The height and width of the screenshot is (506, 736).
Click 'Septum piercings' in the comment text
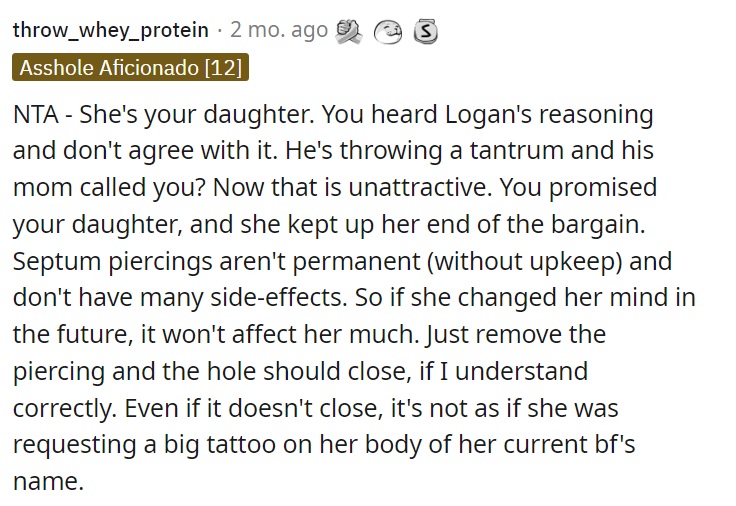tap(113, 261)
